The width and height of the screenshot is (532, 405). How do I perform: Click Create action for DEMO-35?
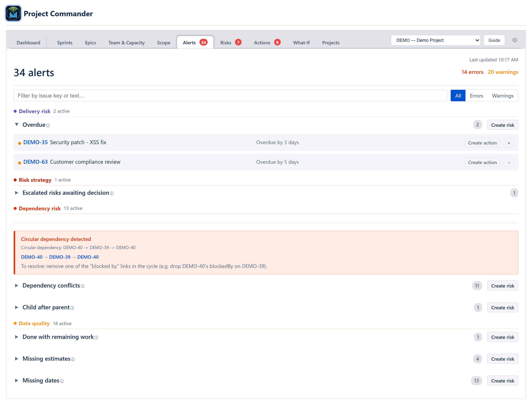[x=482, y=143]
